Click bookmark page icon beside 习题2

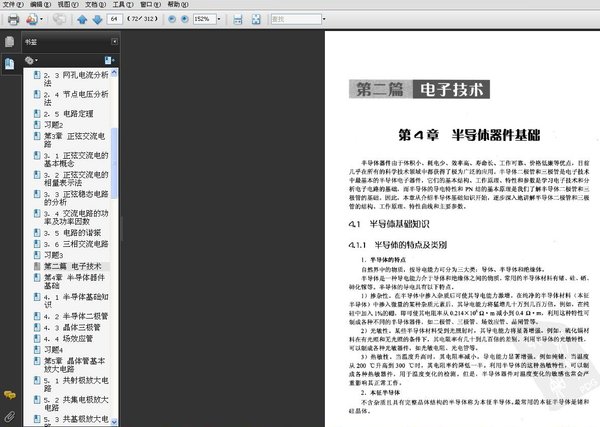(x=37, y=125)
